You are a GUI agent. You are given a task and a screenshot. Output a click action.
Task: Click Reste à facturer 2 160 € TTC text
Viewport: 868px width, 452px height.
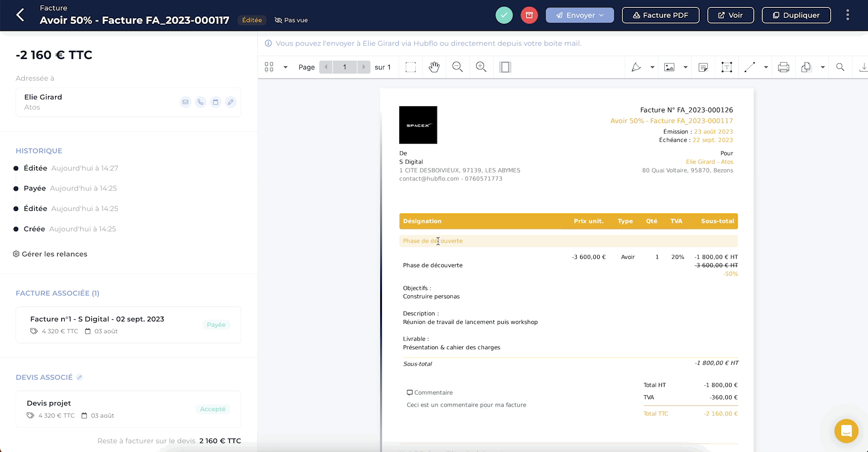pos(169,441)
